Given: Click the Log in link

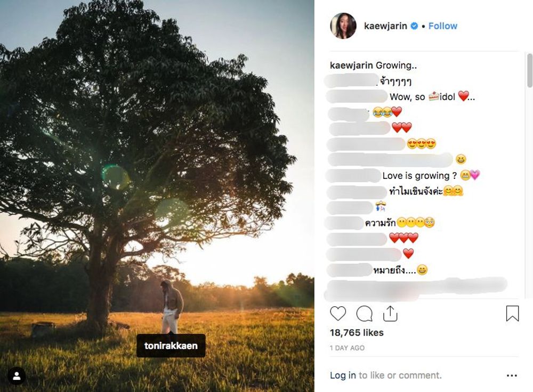Looking at the screenshot, I should [x=343, y=375].
